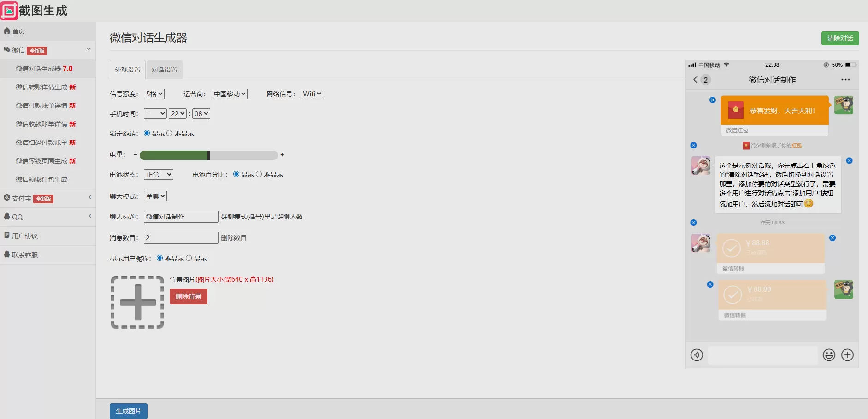
Task: Click the battery level slider bar
Action: (208, 155)
